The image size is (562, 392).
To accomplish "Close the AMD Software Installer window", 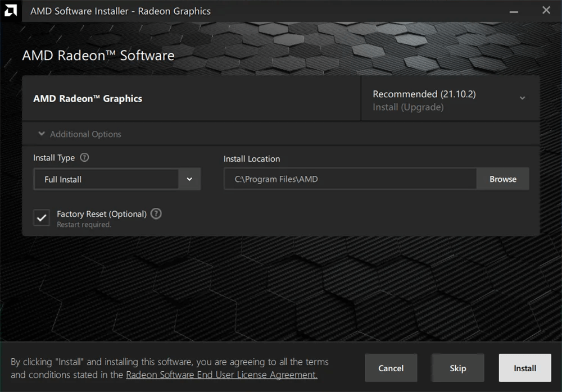I will pyautogui.click(x=546, y=11).
